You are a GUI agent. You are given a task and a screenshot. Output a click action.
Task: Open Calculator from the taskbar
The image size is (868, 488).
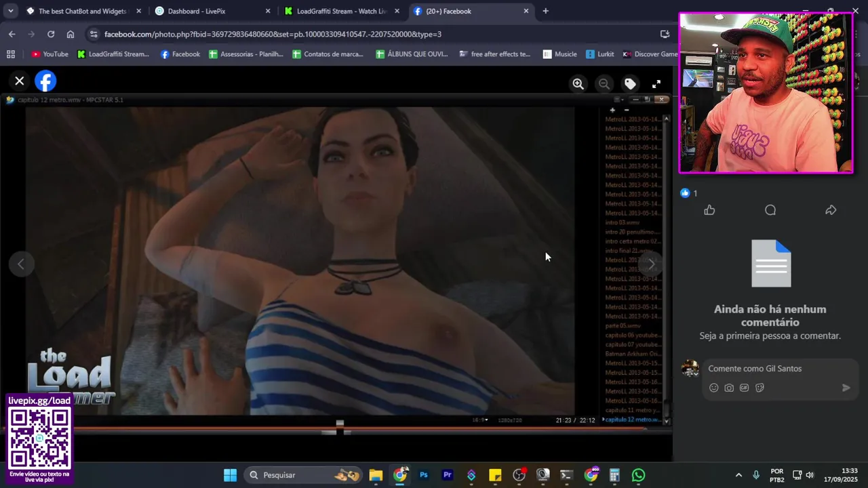pos(614,475)
